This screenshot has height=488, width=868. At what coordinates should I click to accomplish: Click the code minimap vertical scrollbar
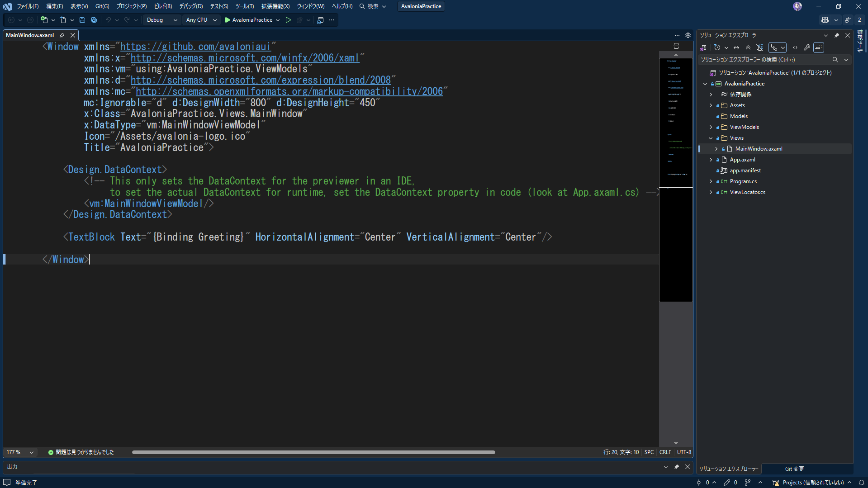tap(676, 248)
